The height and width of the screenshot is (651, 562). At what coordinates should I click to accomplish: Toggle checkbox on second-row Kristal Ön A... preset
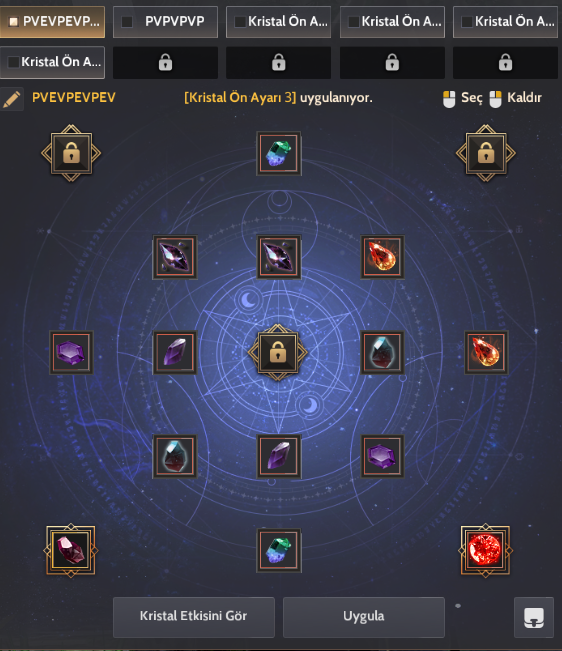point(13,62)
